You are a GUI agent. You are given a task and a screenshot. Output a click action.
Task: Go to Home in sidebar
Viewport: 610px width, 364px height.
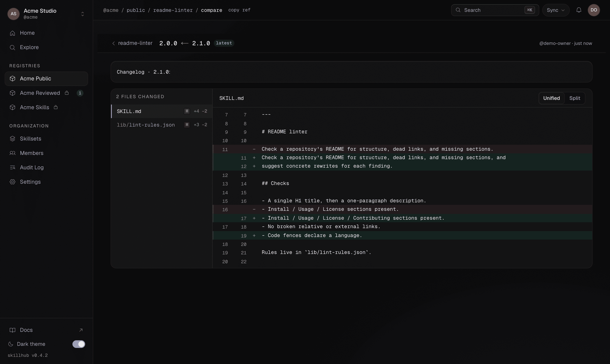[x=46, y=33]
